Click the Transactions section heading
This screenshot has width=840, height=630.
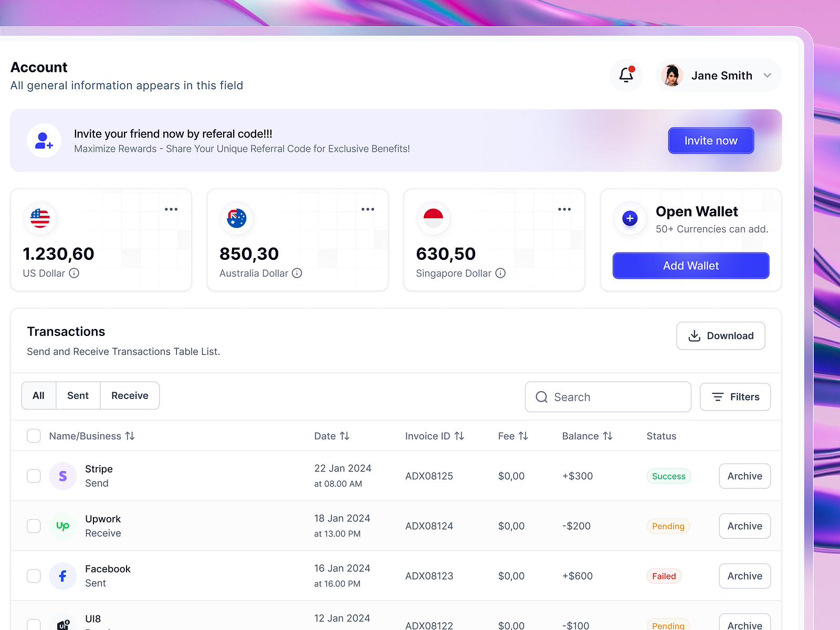66,332
